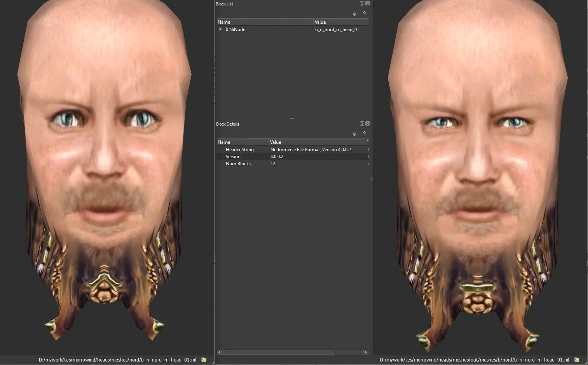
Task: Click Block Details Value column header
Action: coord(317,142)
